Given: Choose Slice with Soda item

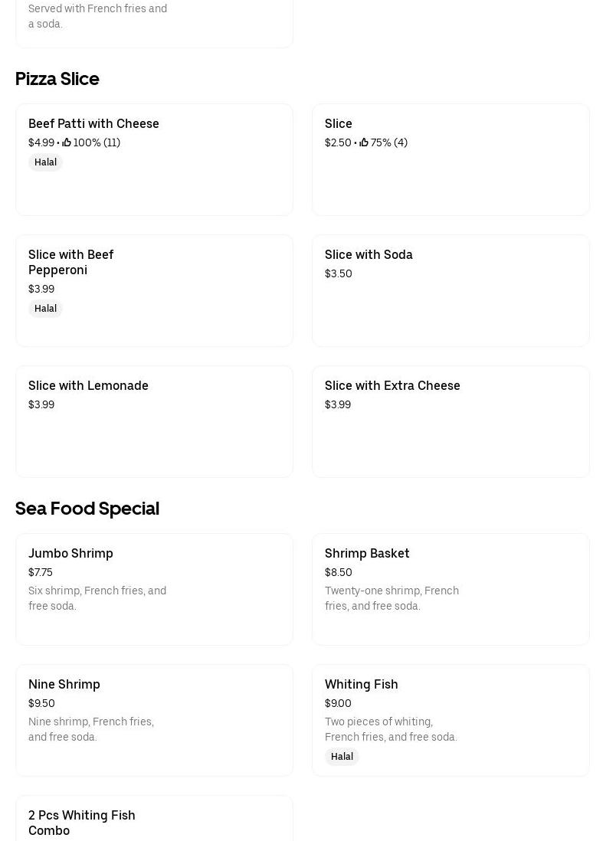Looking at the screenshot, I should [x=451, y=290].
